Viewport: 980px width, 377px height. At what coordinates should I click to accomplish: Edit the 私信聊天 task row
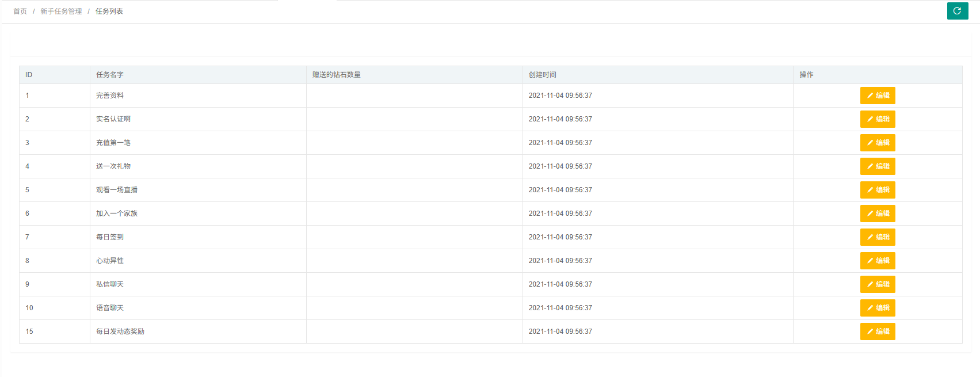coord(878,284)
